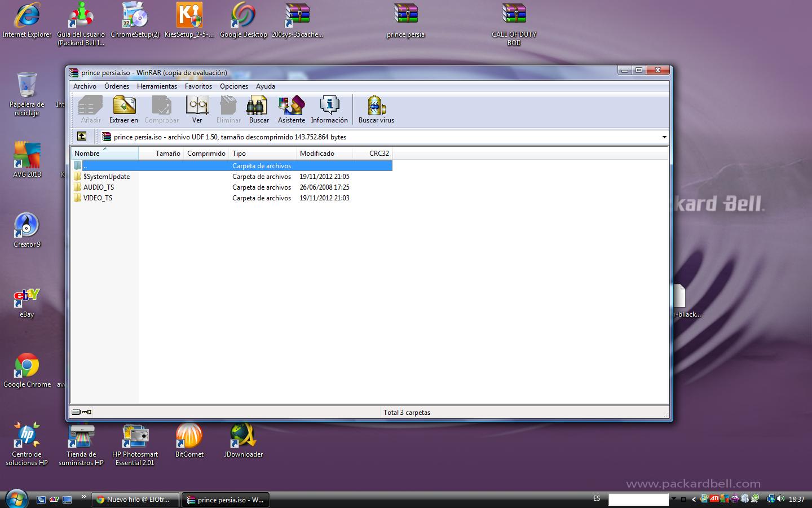
Task: Open the volume control in system tray
Action: pos(781,499)
